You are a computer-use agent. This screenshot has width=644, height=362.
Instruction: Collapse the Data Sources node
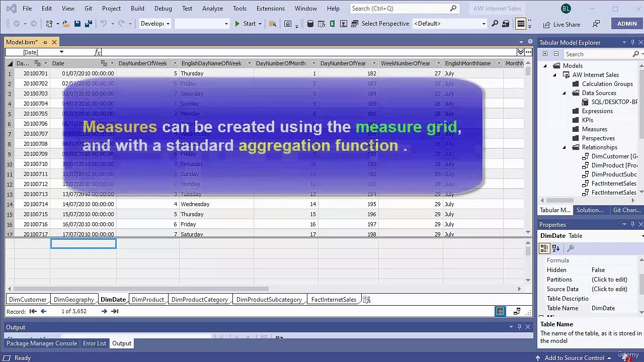point(564,93)
